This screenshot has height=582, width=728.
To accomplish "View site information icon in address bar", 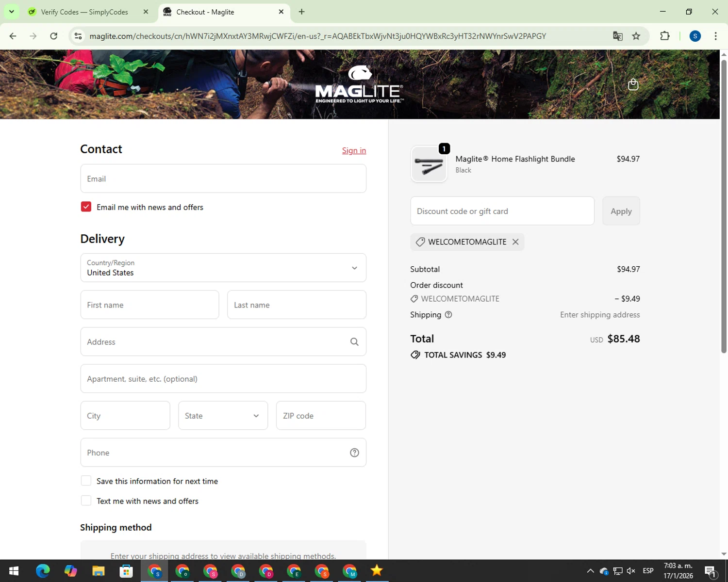I will click(x=78, y=36).
